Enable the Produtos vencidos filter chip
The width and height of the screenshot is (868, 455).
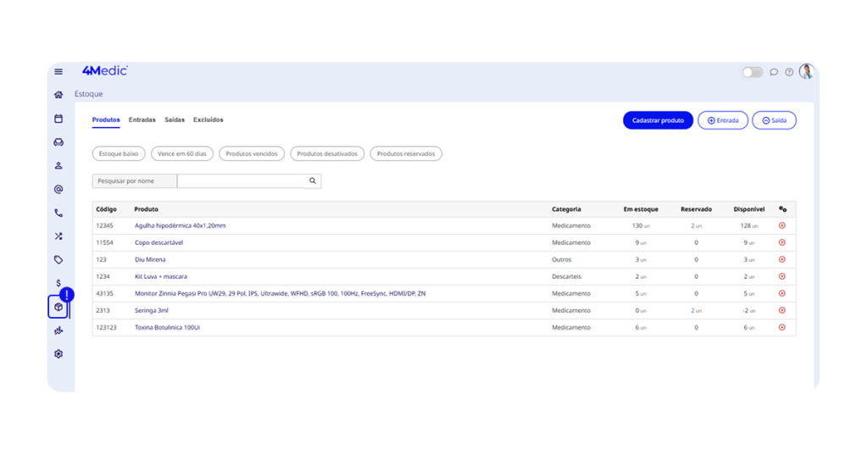pyautogui.click(x=252, y=154)
